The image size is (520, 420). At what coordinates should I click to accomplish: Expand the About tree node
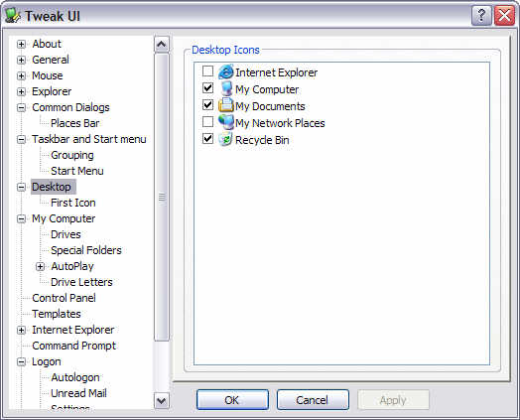tap(21, 44)
